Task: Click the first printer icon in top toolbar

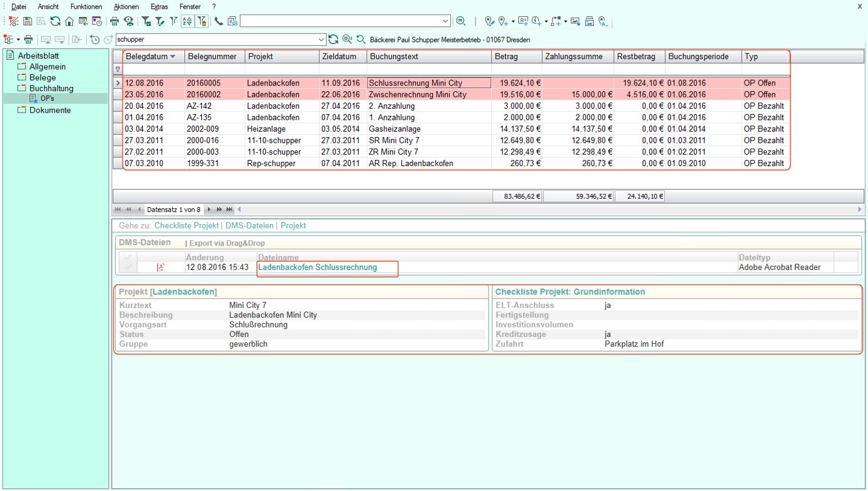Action: 114,21
